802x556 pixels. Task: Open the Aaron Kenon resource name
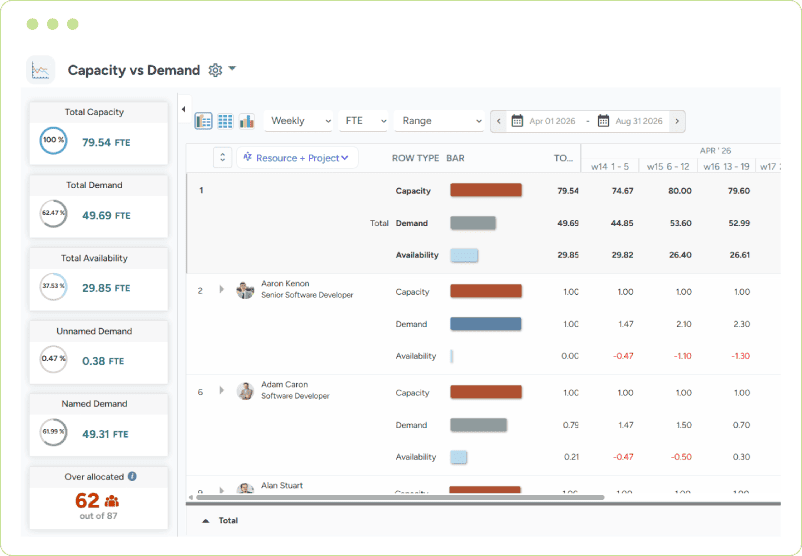pyautogui.click(x=285, y=283)
